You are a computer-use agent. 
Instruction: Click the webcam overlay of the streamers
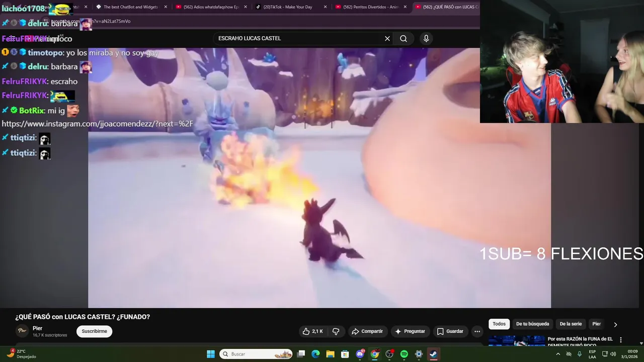562,61
